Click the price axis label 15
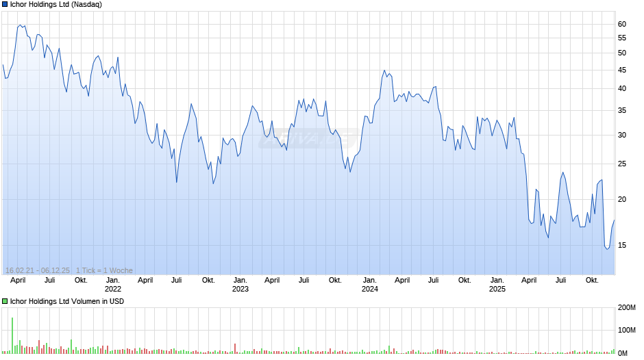Screen dimensions: 644x360 (x=622, y=246)
